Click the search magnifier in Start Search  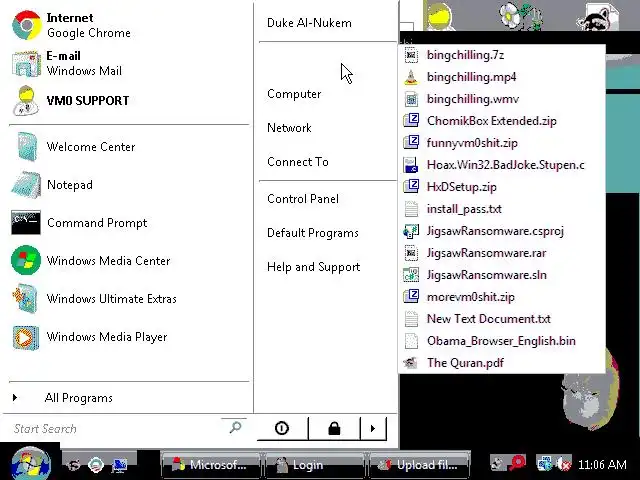click(236, 427)
